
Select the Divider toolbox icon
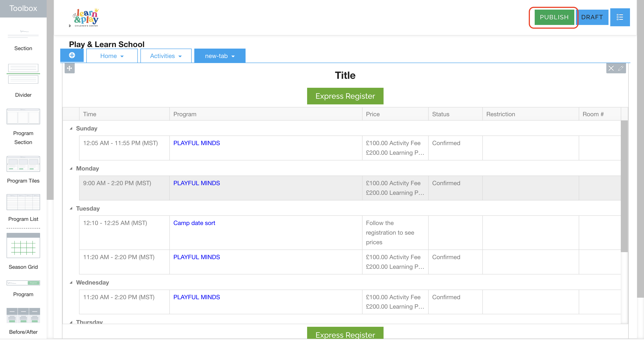click(x=23, y=74)
